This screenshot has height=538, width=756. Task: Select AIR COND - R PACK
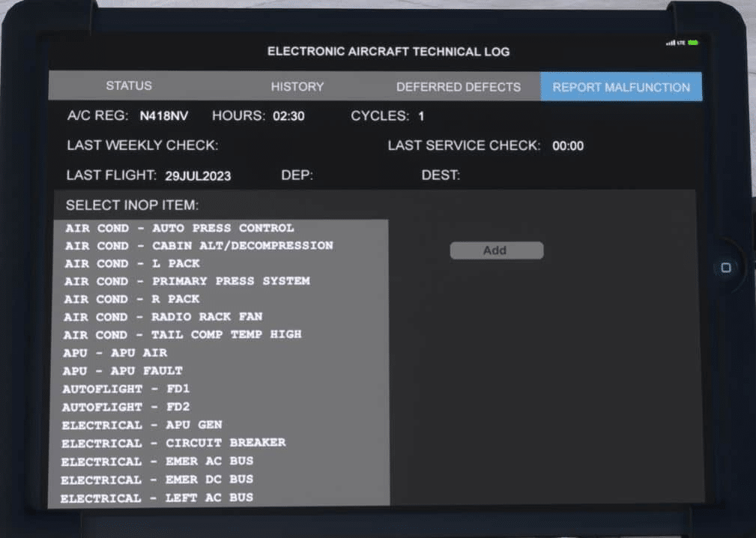click(x=132, y=299)
